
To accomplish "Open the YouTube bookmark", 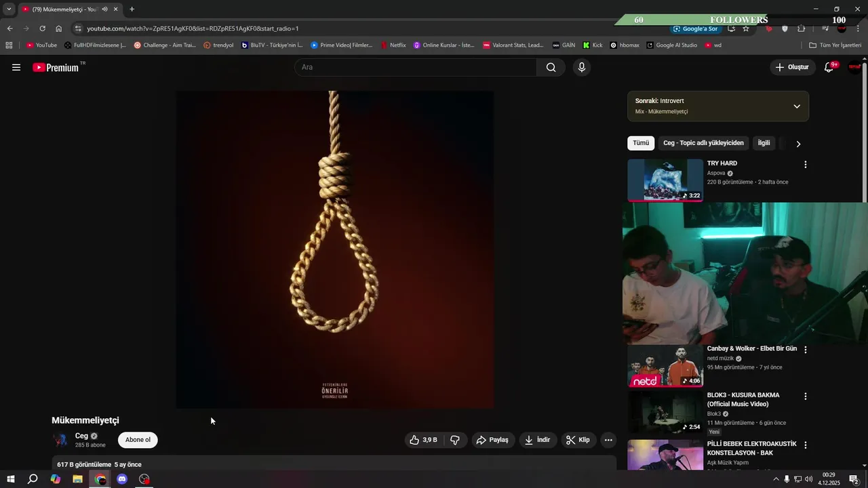I will (41, 45).
